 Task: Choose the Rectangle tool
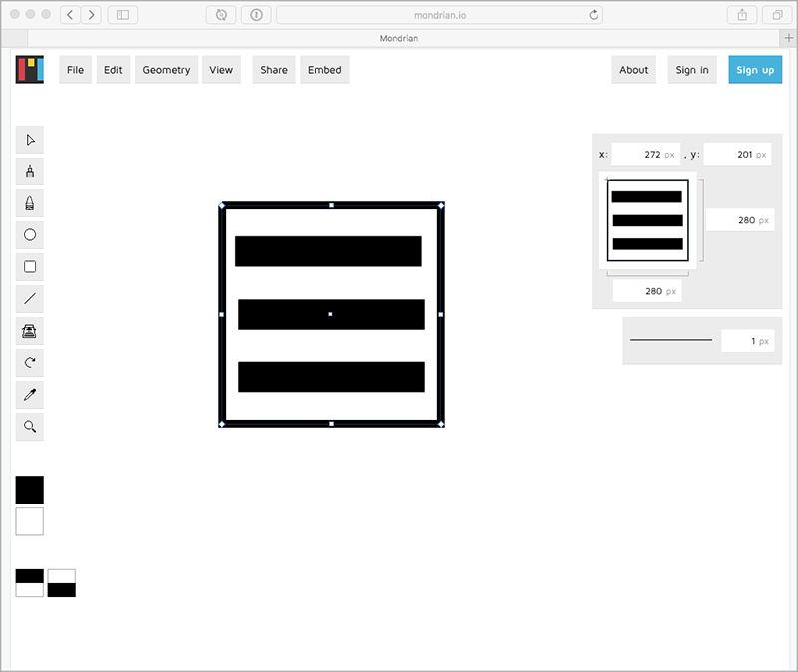coord(30,267)
